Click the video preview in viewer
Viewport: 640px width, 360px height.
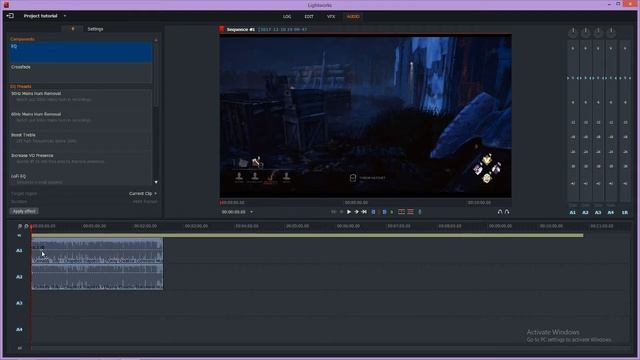coord(365,117)
